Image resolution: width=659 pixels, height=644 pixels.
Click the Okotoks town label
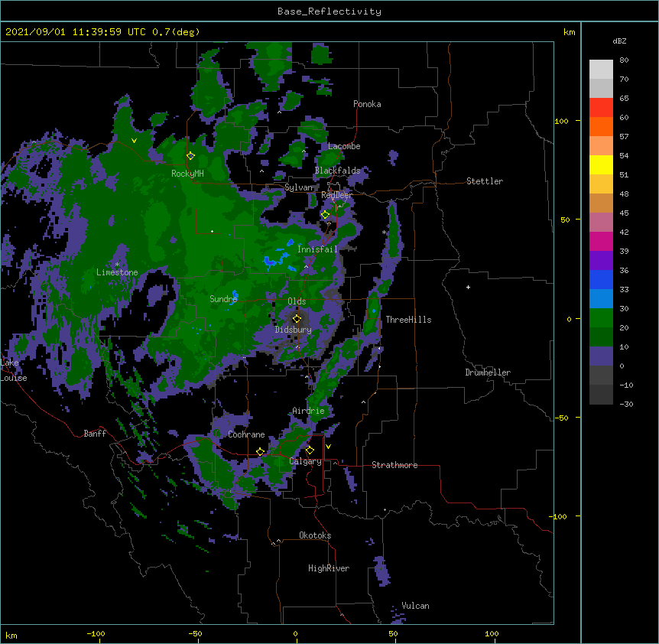pos(315,535)
